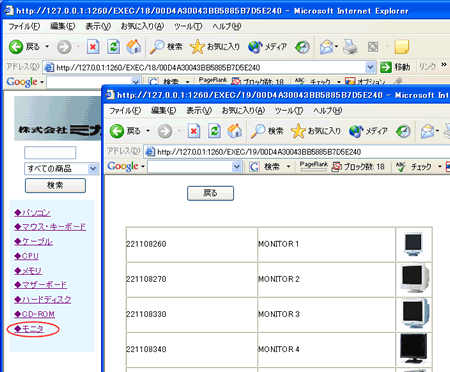Click Forward arrow icon in rear window
The height and width of the screenshot is (372, 450).
(64, 47)
